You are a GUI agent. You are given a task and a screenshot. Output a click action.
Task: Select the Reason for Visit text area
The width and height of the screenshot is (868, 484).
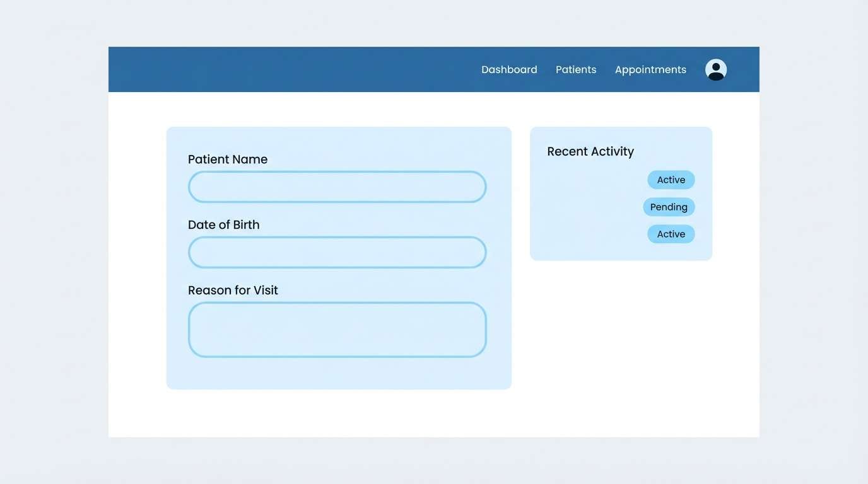(337, 329)
